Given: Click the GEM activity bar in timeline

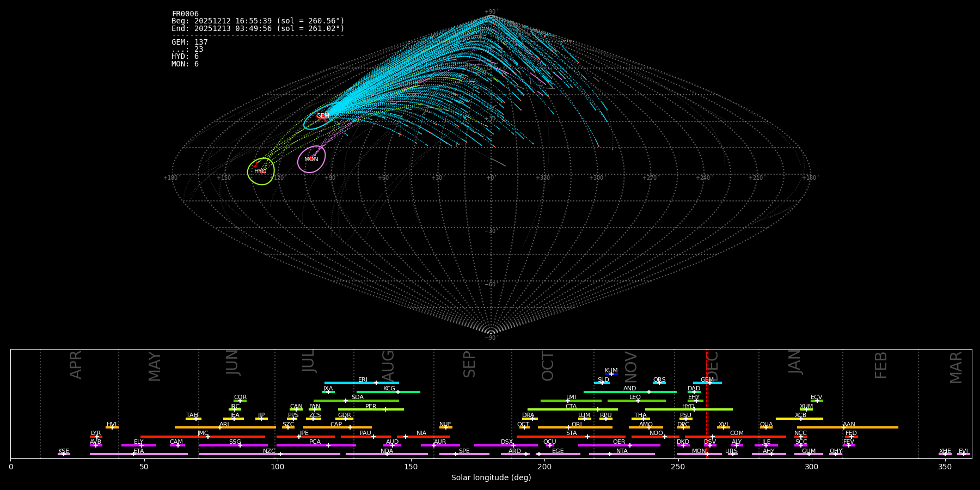Looking at the screenshot, I should [x=707, y=383].
